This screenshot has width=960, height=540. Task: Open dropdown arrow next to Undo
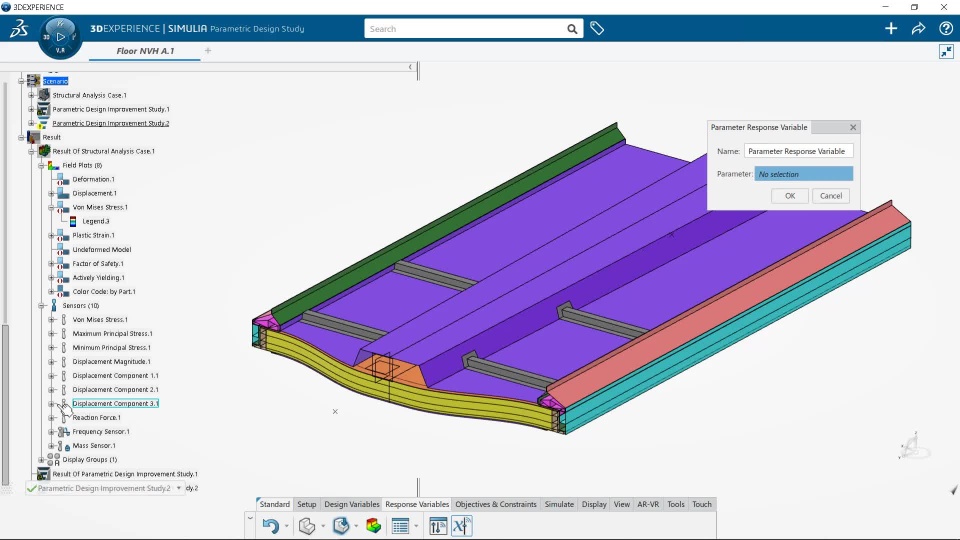[x=287, y=526]
